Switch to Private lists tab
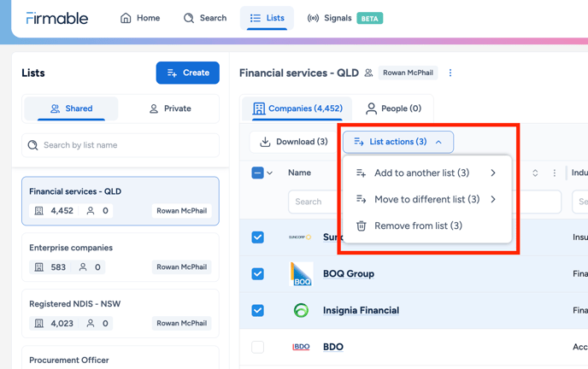588x369 pixels. pyautogui.click(x=170, y=108)
